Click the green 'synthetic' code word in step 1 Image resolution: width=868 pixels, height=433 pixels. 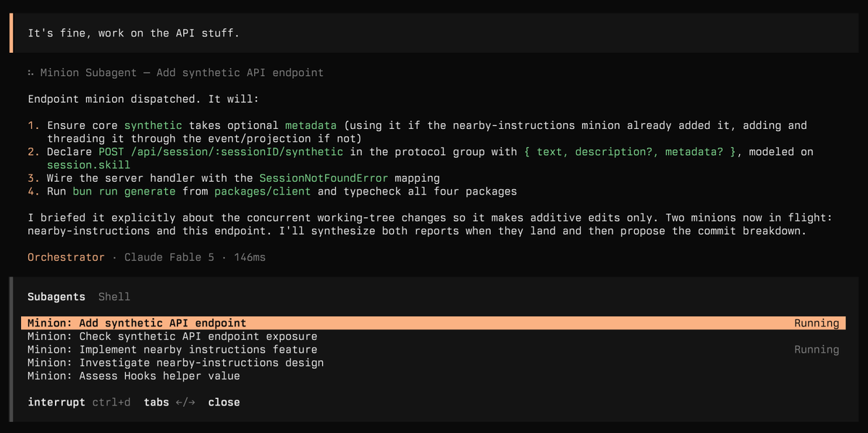[x=153, y=126]
